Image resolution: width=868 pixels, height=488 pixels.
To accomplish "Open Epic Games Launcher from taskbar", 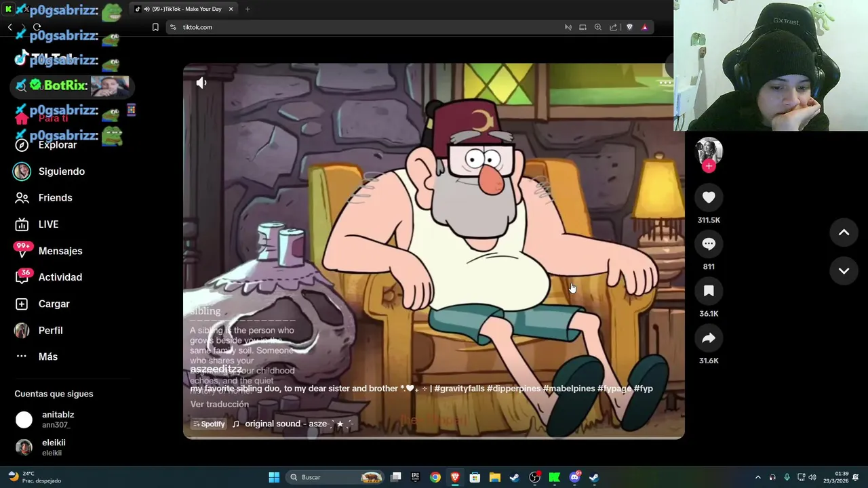I will coord(415,477).
